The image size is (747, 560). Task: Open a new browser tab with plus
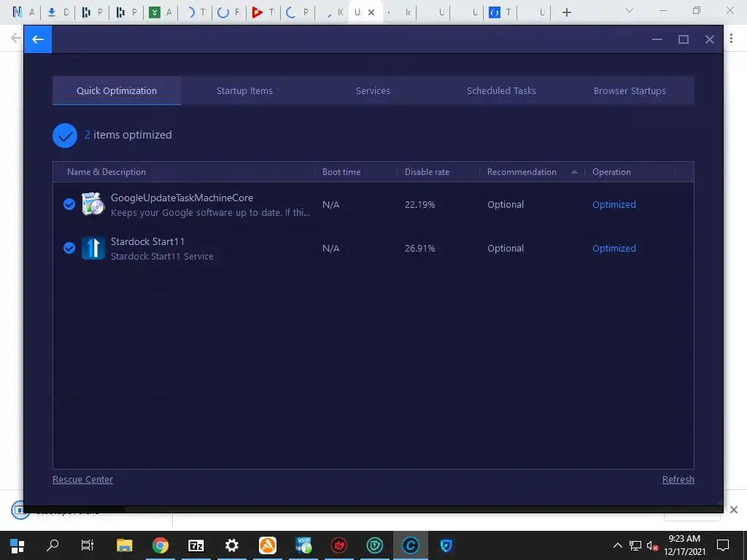click(x=566, y=12)
